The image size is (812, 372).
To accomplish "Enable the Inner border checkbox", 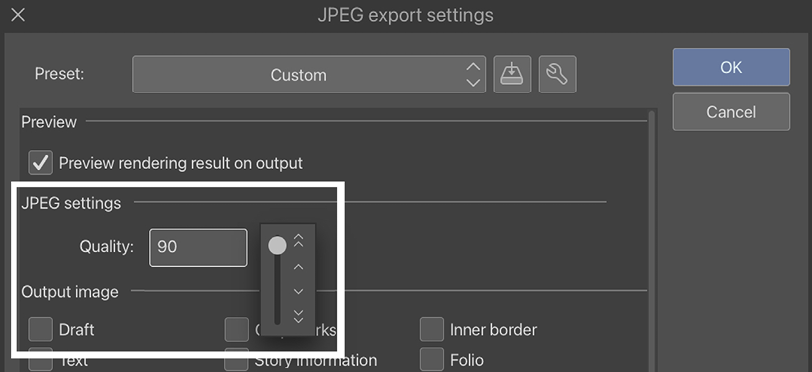I will [x=432, y=330].
